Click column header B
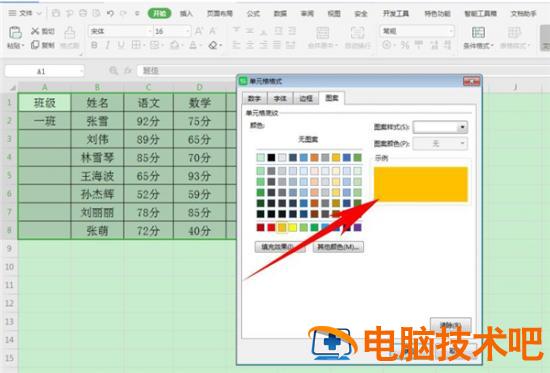This screenshot has height=373, width=550. coord(97,87)
